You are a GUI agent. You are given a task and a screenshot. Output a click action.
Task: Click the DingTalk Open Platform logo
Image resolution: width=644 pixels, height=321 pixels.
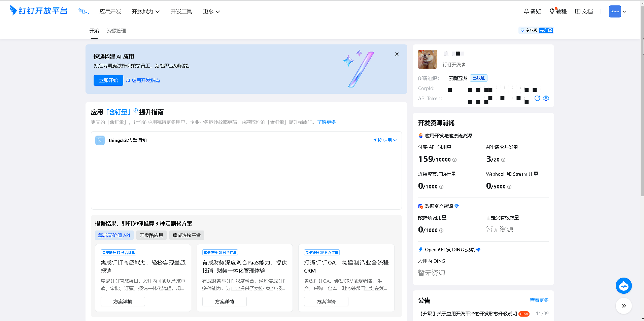[39, 11]
